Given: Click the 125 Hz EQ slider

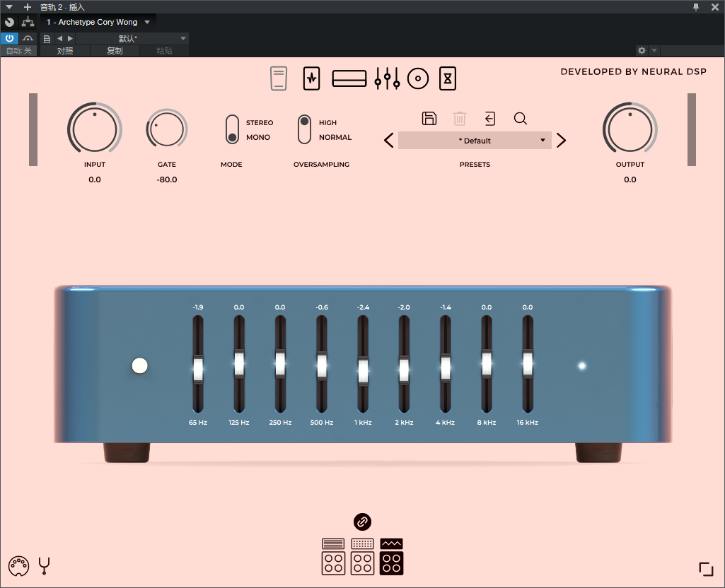Looking at the screenshot, I should 239,364.
